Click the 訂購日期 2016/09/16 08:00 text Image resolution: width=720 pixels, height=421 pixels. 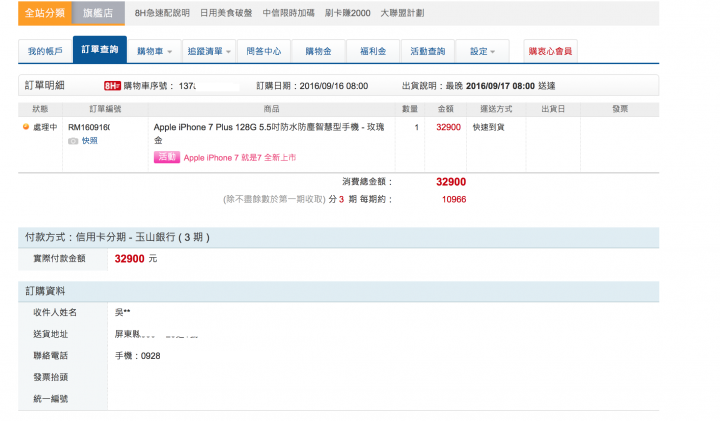312,86
